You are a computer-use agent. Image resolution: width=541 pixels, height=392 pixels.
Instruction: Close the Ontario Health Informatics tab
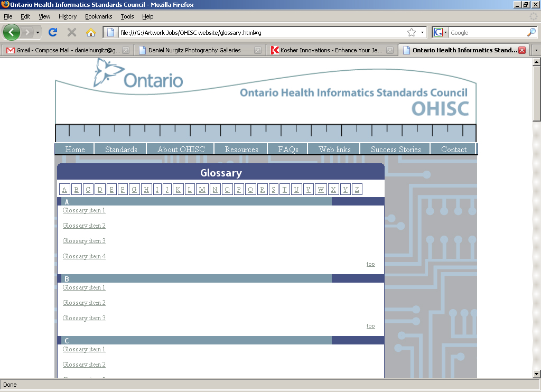point(522,50)
